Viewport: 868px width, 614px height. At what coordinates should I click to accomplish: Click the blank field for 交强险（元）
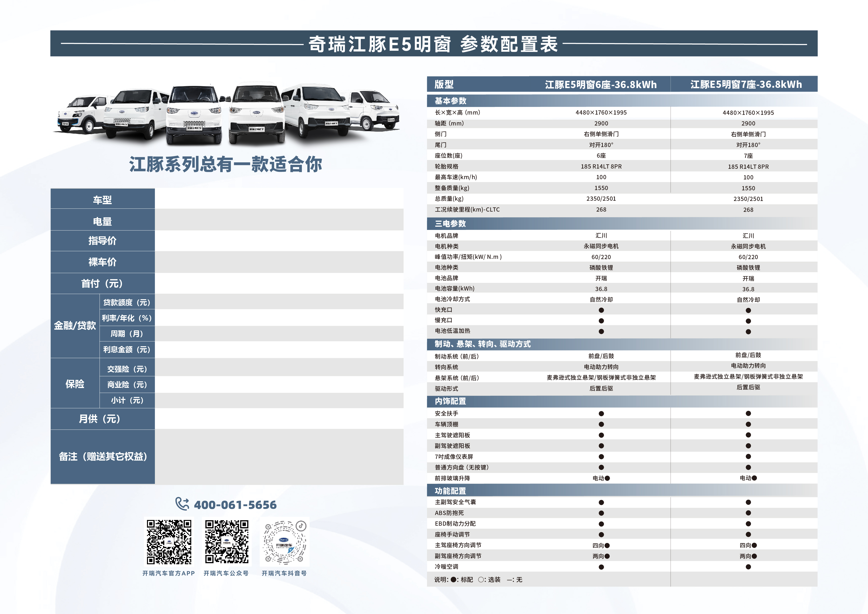279,367
